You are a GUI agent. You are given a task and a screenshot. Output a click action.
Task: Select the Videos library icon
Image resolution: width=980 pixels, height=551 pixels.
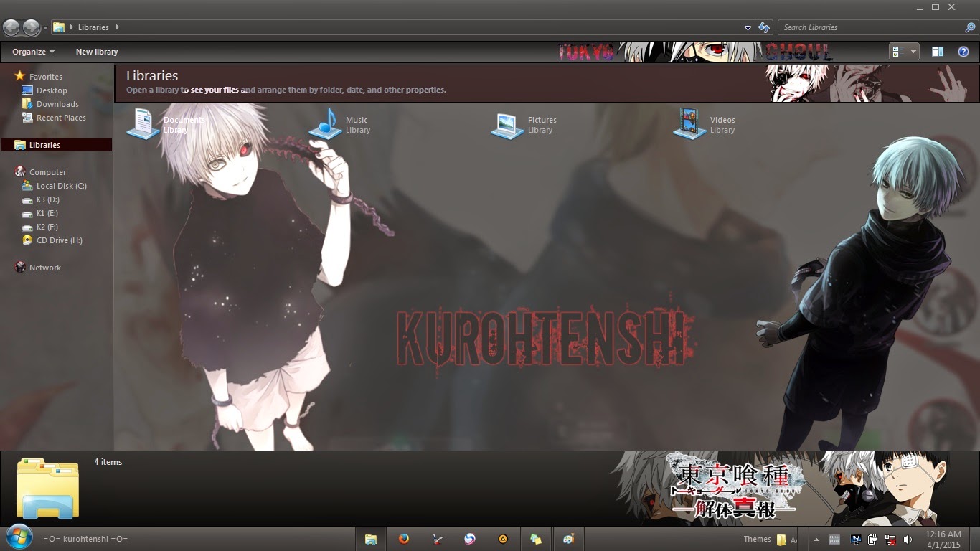pyautogui.click(x=690, y=123)
